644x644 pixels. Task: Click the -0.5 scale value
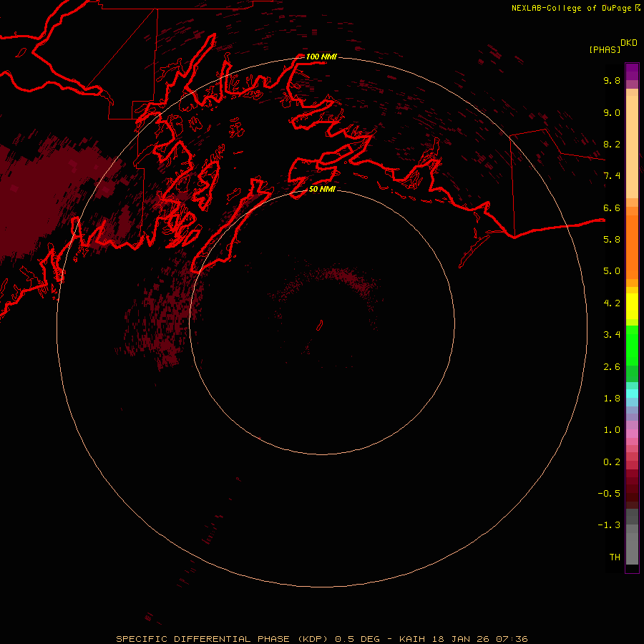click(x=609, y=494)
